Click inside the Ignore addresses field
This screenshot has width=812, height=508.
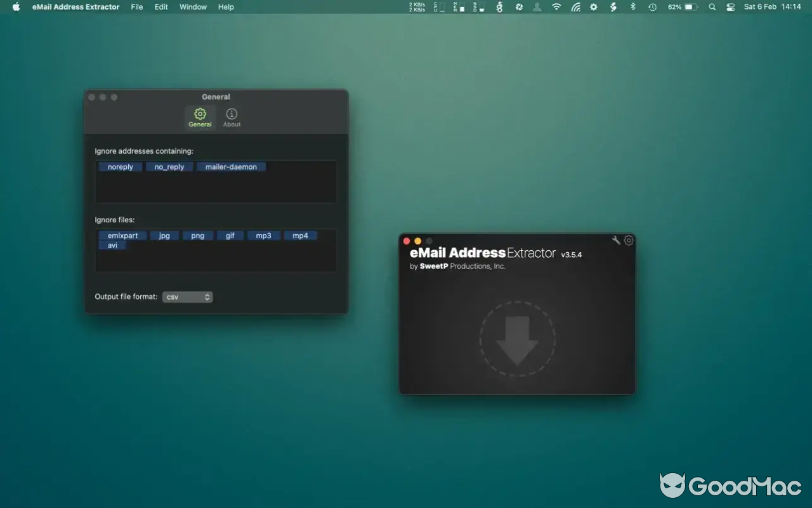(216, 189)
